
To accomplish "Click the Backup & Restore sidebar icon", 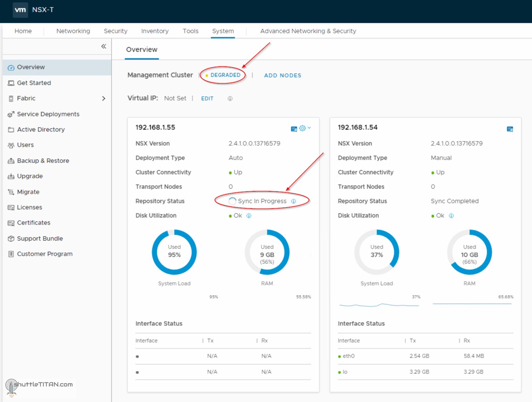I will pyautogui.click(x=11, y=161).
